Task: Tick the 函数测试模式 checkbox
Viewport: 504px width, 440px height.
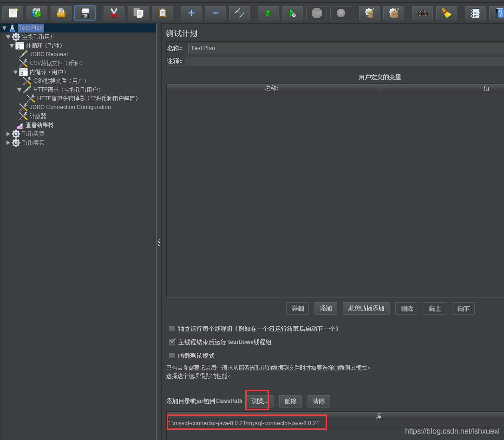Action: tap(172, 356)
